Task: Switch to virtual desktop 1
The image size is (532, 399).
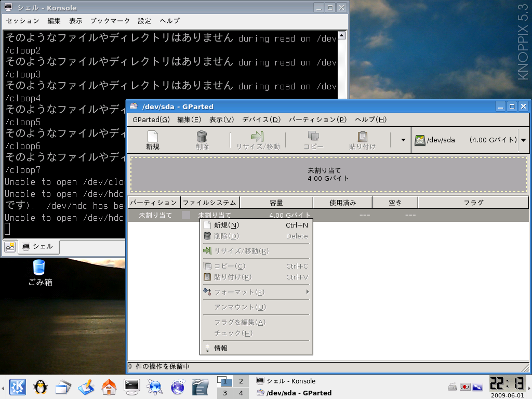Action: click(x=224, y=381)
